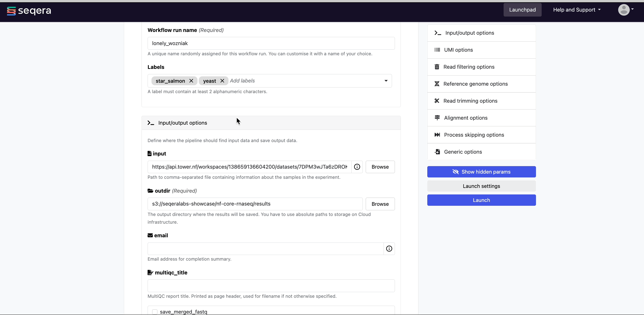Click the refresh icon next to input field
The image size is (644, 315).
pos(356,167)
